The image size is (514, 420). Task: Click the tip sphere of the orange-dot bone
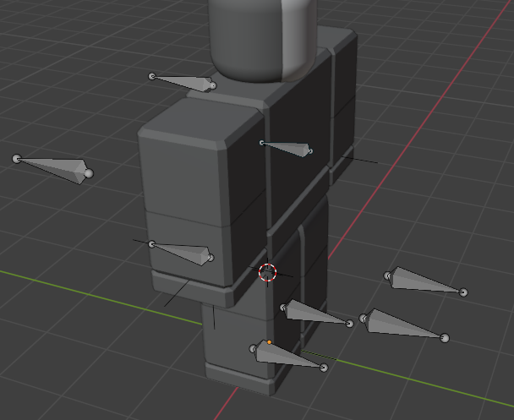(324, 368)
